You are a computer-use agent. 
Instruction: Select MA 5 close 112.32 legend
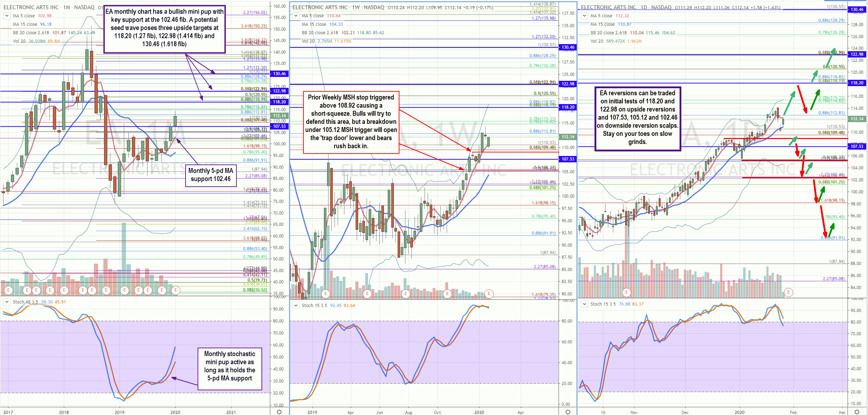(x=610, y=16)
